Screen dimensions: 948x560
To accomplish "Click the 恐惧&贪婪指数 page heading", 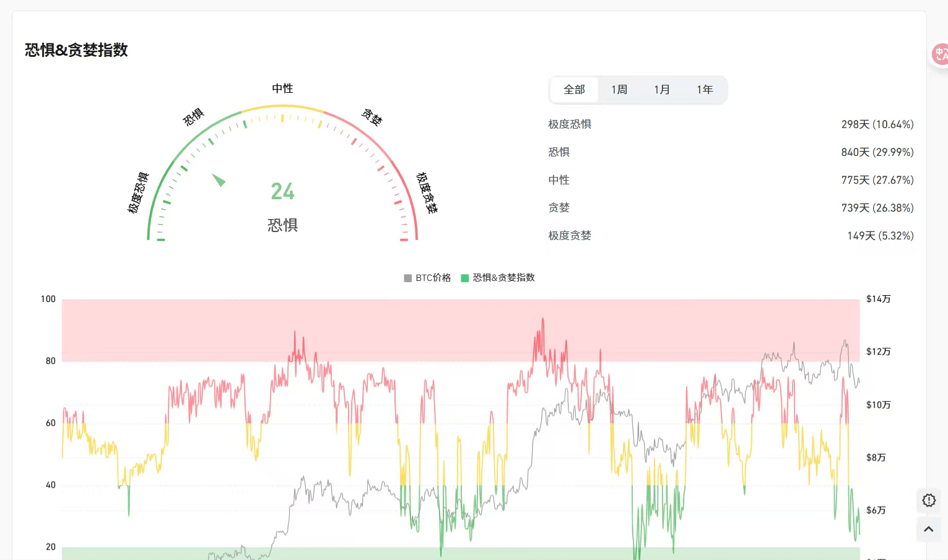I will [x=76, y=50].
